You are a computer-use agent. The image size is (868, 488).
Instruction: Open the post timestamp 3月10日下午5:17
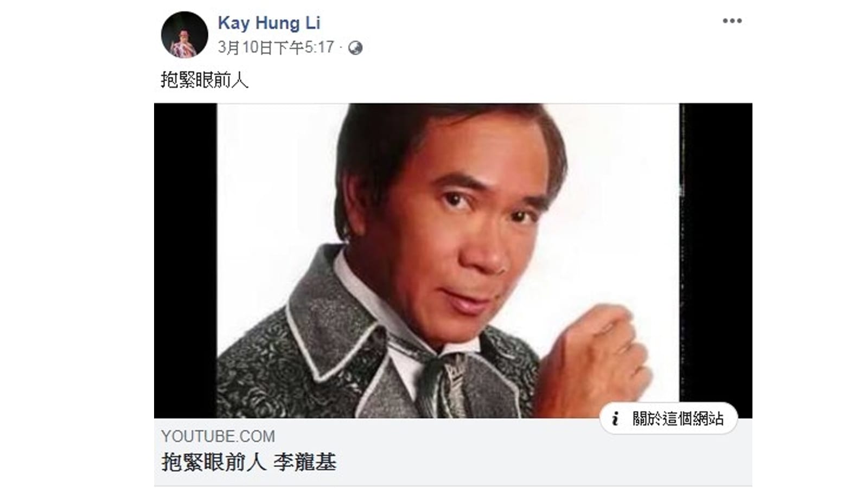coord(276,48)
